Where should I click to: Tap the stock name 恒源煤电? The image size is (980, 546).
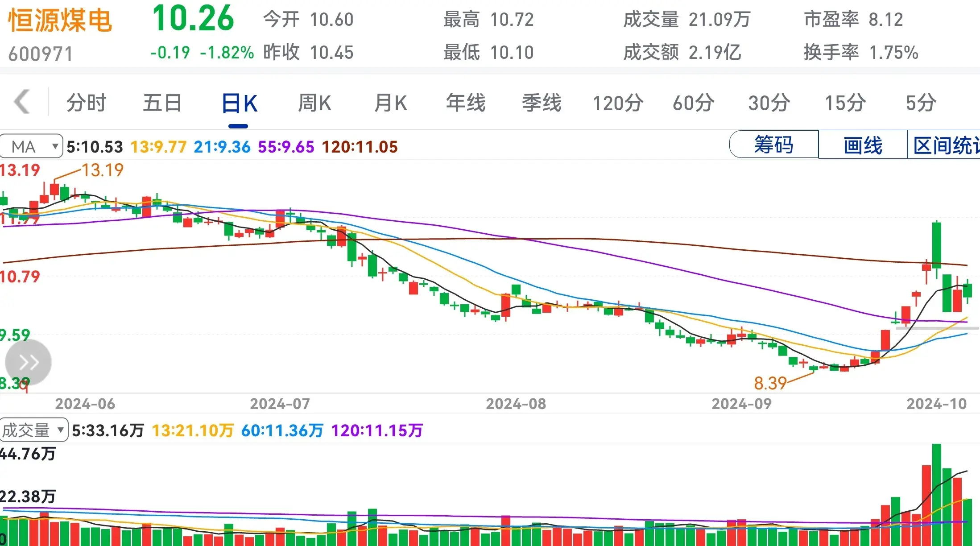point(60,21)
